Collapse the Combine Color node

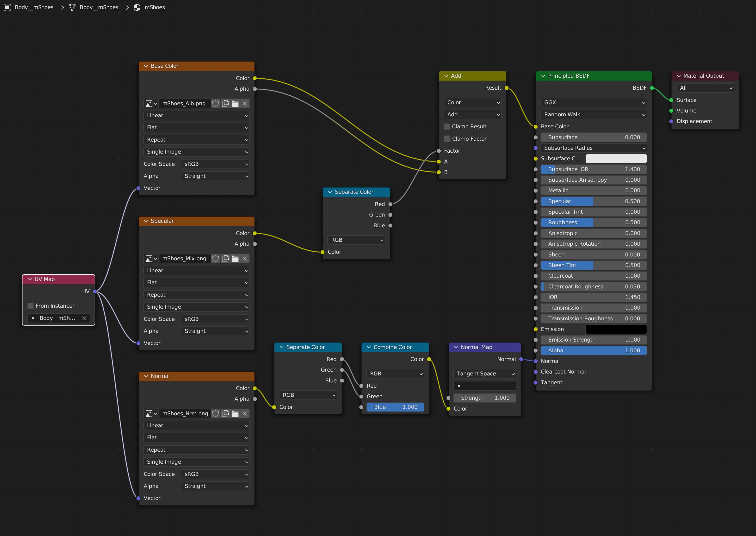tap(369, 347)
